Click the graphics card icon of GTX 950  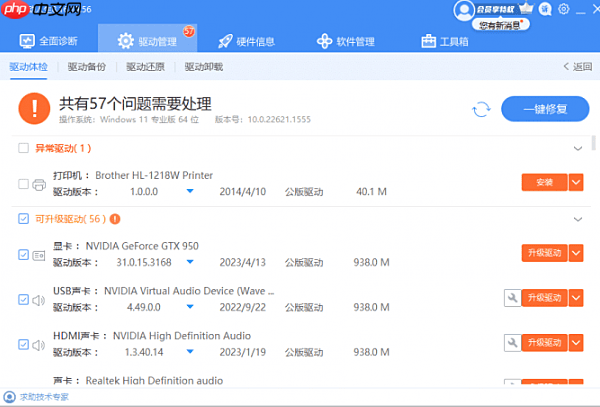39,255
